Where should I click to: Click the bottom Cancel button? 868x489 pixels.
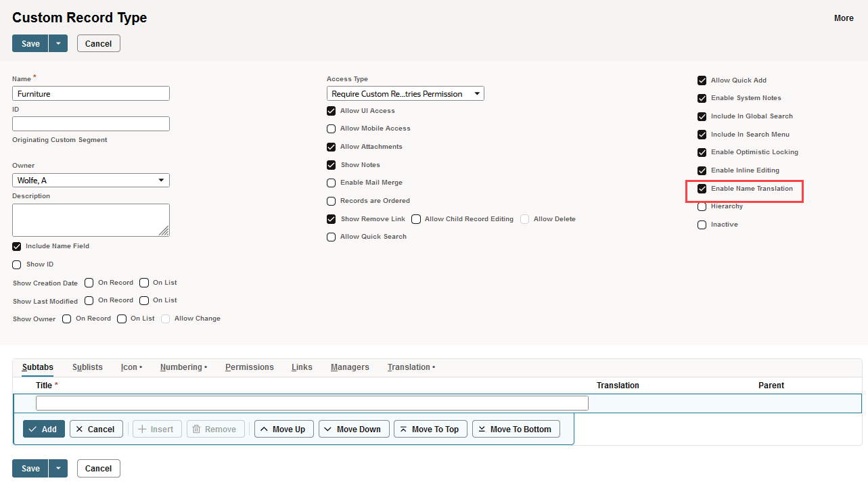coord(99,468)
